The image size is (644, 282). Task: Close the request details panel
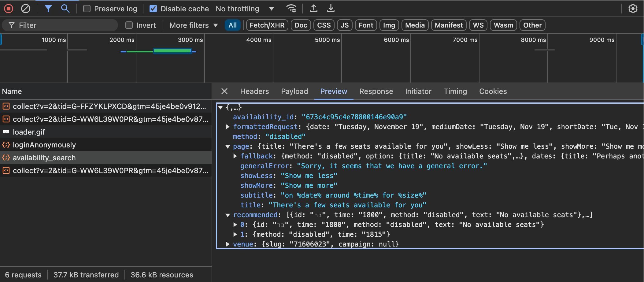(x=224, y=91)
